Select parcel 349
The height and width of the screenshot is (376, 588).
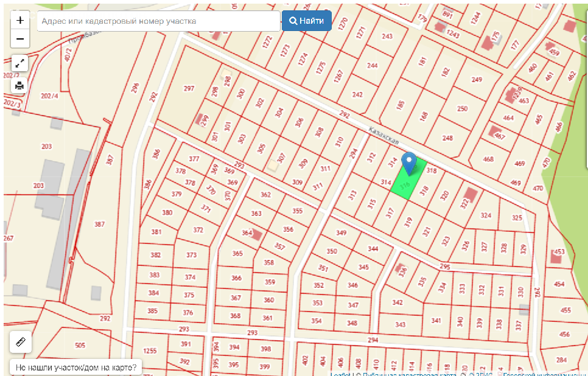point(341,233)
